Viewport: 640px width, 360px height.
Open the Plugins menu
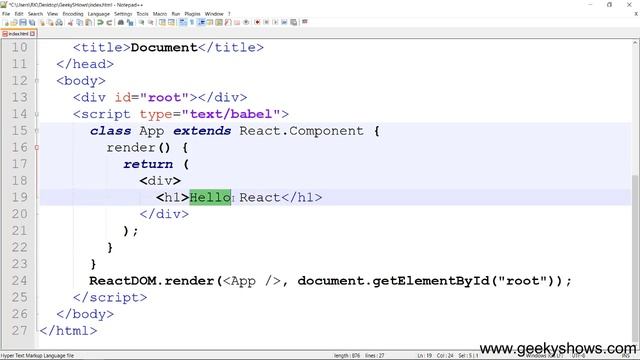pos(192,14)
